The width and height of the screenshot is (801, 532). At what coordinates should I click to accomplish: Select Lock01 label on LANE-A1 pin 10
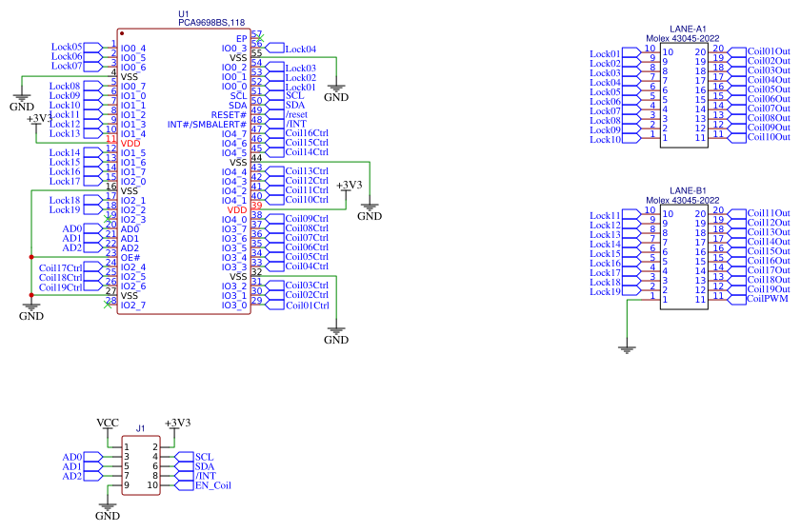(x=606, y=53)
